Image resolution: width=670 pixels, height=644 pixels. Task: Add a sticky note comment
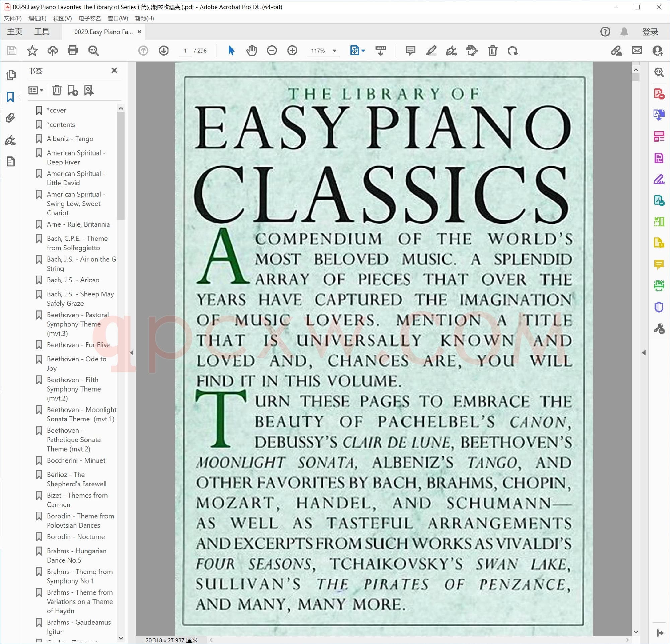point(410,51)
